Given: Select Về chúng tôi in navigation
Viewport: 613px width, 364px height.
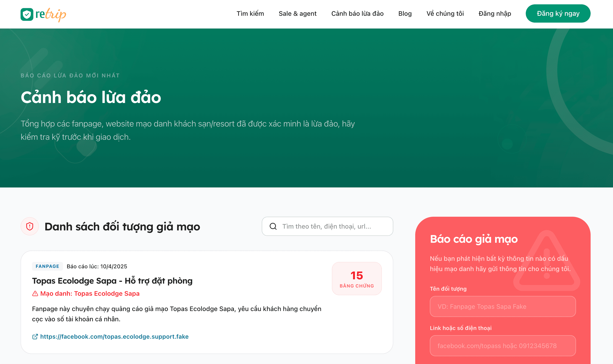Looking at the screenshot, I should click(x=445, y=13).
